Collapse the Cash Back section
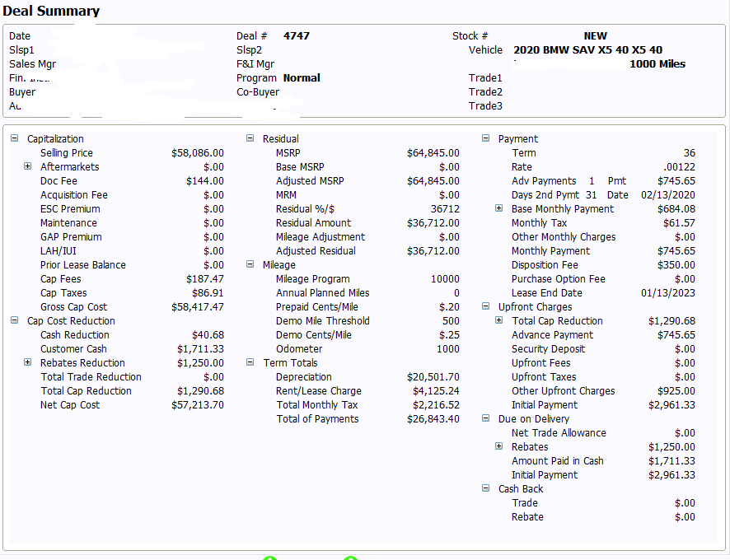The image size is (730, 560). tap(485, 488)
